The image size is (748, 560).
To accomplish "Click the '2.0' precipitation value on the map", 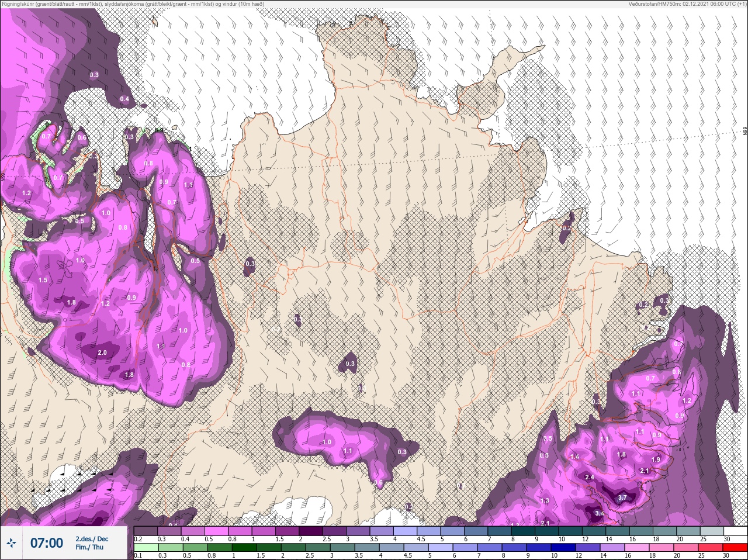I will [x=102, y=352].
